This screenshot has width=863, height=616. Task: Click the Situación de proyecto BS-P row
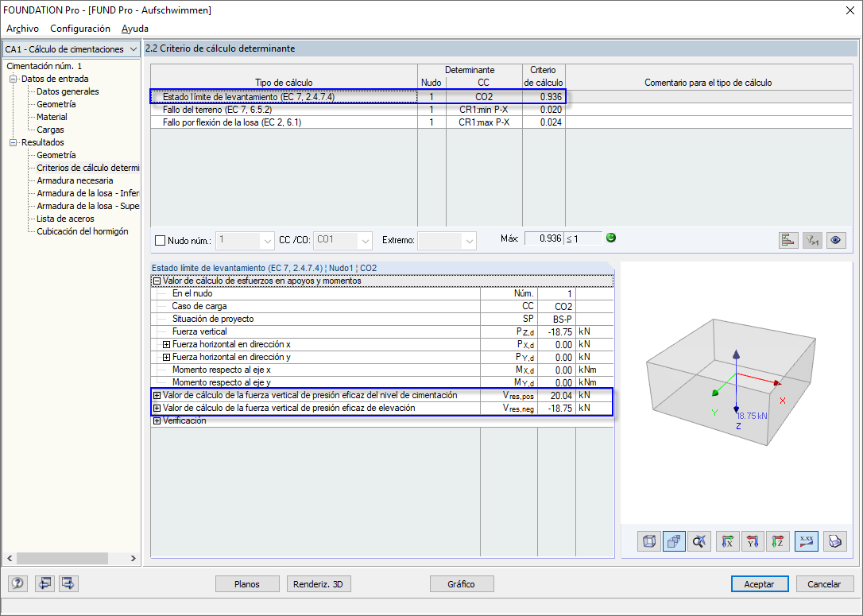[x=382, y=319]
